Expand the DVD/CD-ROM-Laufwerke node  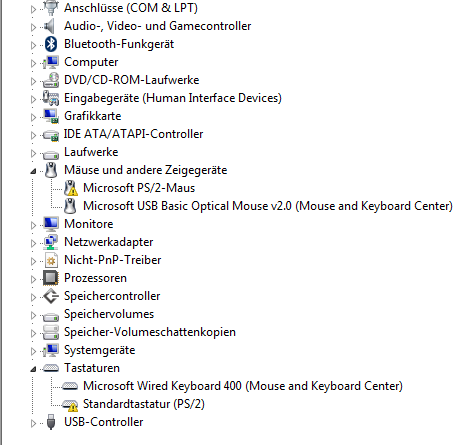pyautogui.click(x=33, y=81)
